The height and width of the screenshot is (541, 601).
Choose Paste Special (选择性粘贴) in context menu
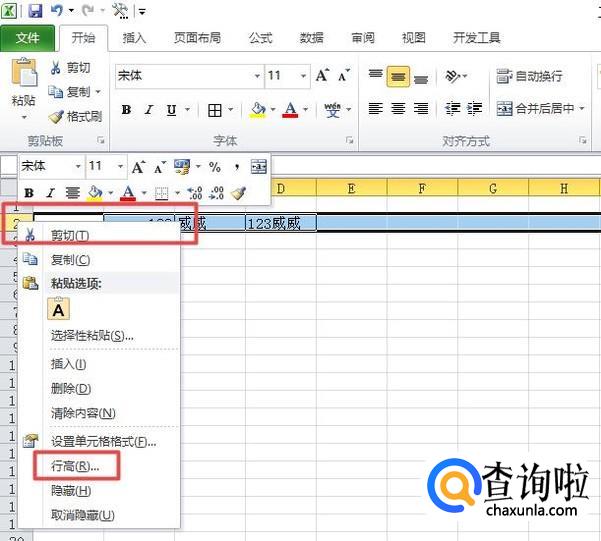tap(99, 336)
